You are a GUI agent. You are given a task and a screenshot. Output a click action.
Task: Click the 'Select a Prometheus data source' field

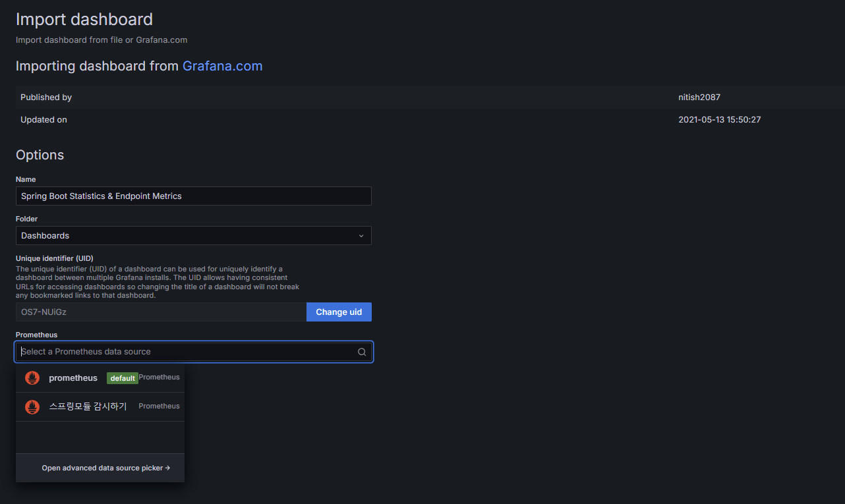click(194, 352)
